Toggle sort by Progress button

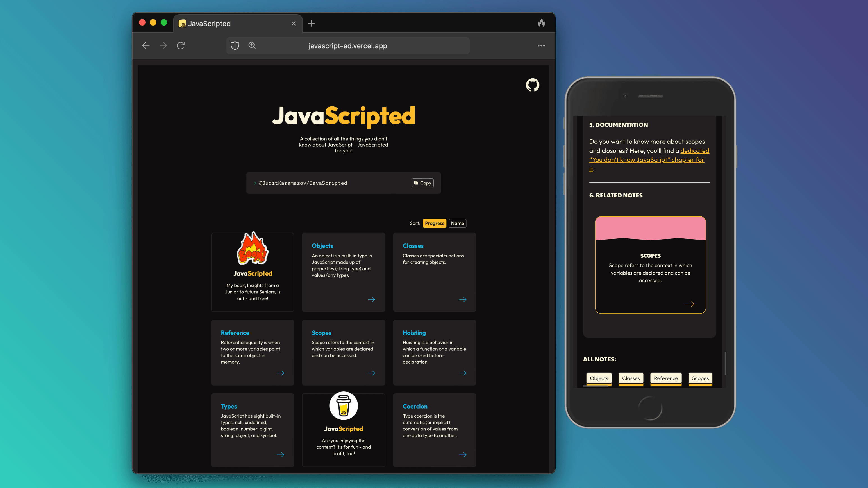click(x=434, y=223)
